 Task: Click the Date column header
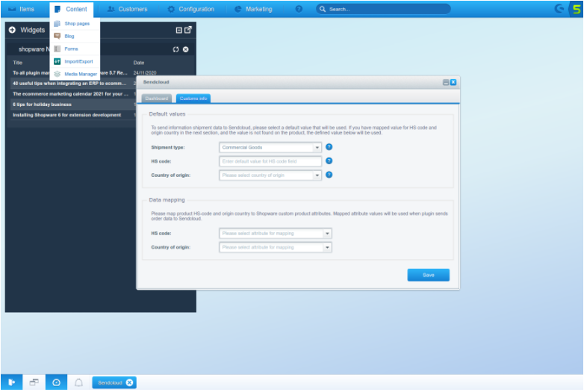click(139, 63)
